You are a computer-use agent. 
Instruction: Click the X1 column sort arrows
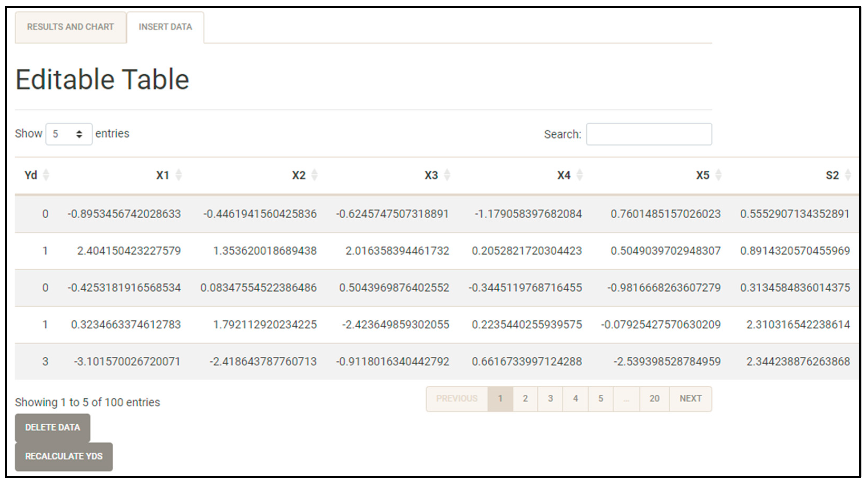179,175
